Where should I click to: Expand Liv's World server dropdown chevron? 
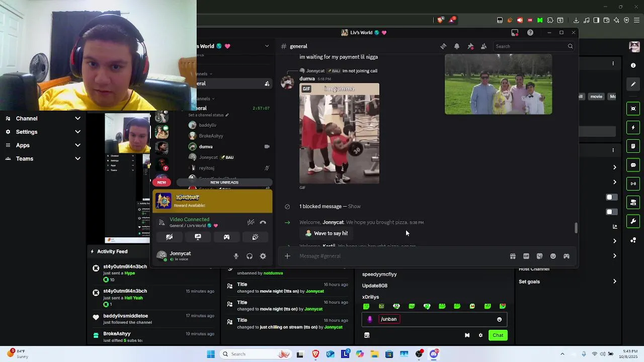tap(267, 46)
